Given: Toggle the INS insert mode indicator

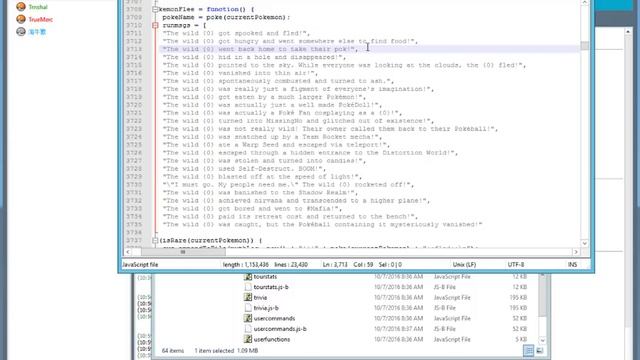Looking at the screenshot, I should tap(572, 264).
